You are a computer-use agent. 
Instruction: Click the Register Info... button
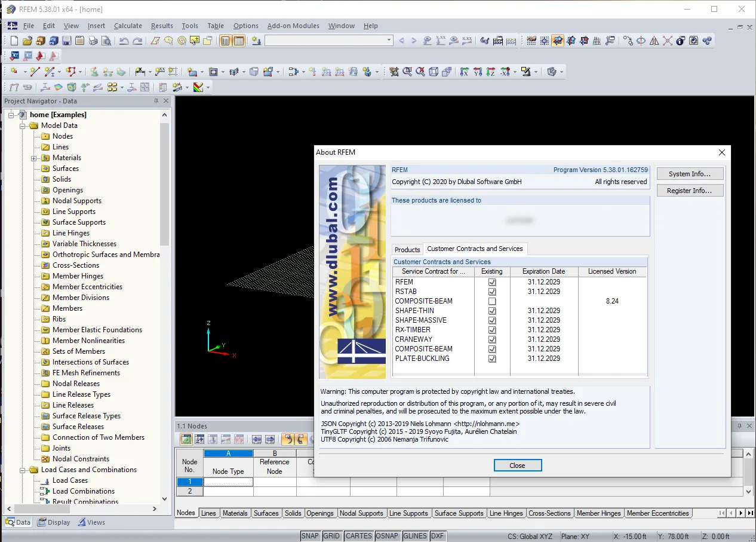[x=690, y=191]
